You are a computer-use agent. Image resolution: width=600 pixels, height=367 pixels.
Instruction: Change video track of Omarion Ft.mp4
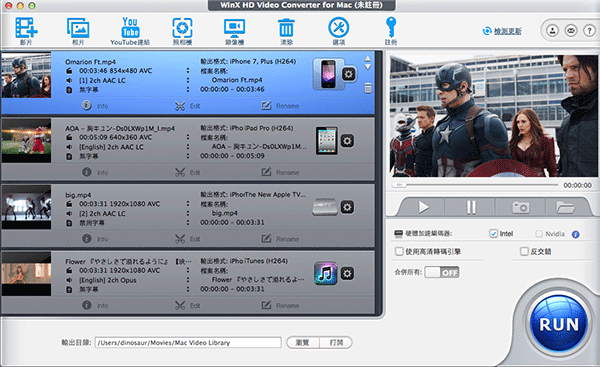pos(188,71)
